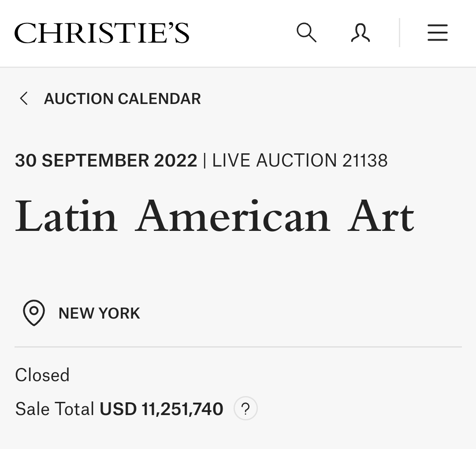Click the Sale Total help question mark
The height and width of the screenshot is (449, 476).
pos(245,409)
